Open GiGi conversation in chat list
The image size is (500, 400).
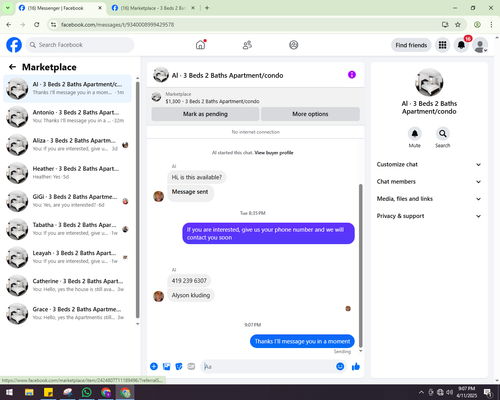coord(67,201)
